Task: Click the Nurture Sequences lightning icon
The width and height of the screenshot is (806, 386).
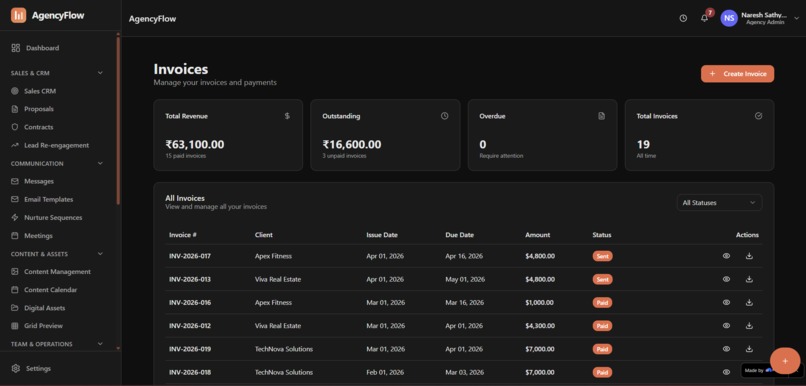Action: click(x=14, y=217)
